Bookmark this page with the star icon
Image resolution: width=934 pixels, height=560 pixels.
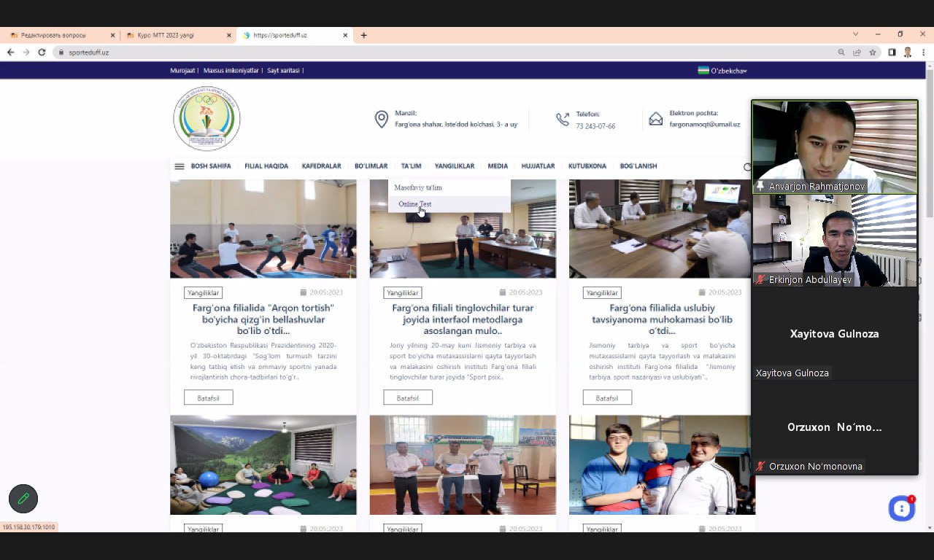tap(873, 52)
